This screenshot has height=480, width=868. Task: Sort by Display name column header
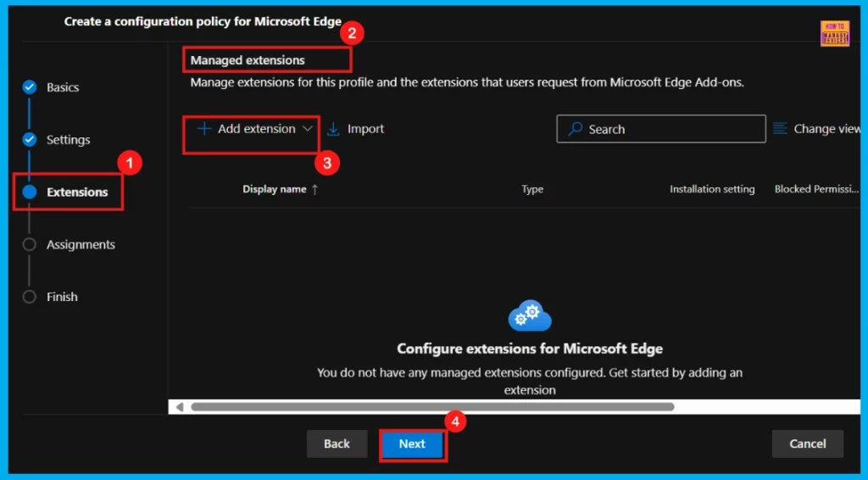tap(274, 189)
